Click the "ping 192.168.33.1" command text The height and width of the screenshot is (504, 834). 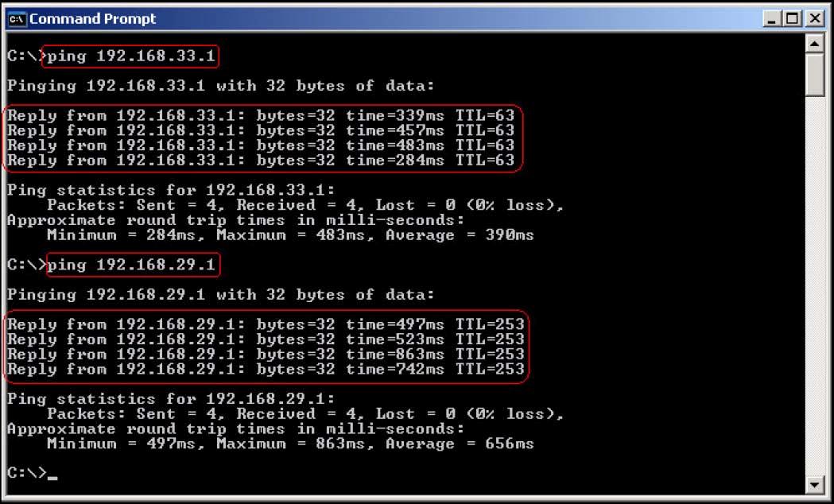(x=131, y=56)
